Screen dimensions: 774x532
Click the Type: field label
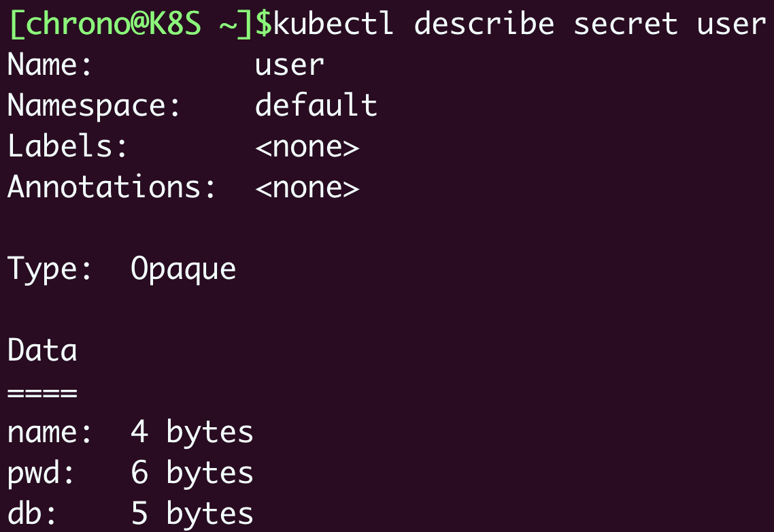pyautogui.click(x=50, y=269)
